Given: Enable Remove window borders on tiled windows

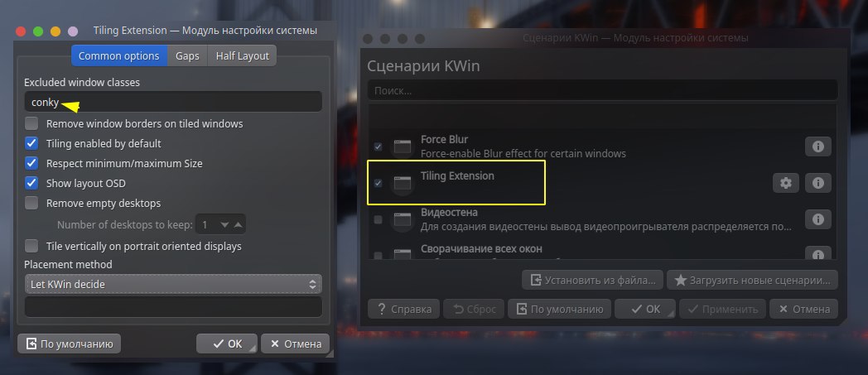Looking at the screenshot, I should [31, 123].
